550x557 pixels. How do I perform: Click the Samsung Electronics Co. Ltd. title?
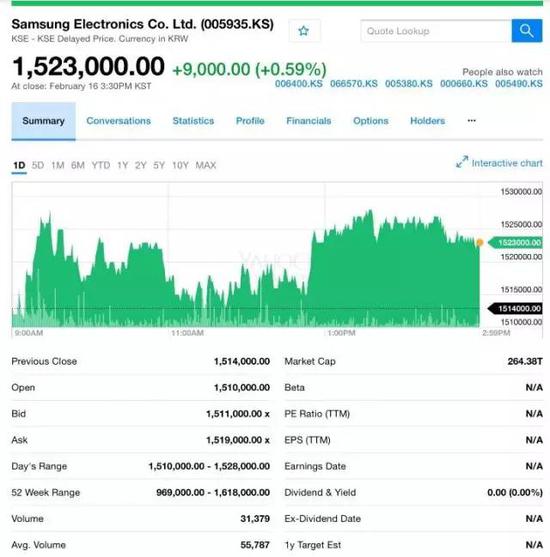click(x=142, y=24)
